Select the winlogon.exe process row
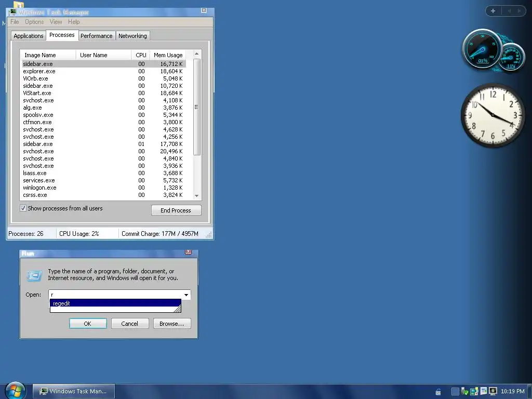Viewport: 532px width, 399px height. (104, 188)
